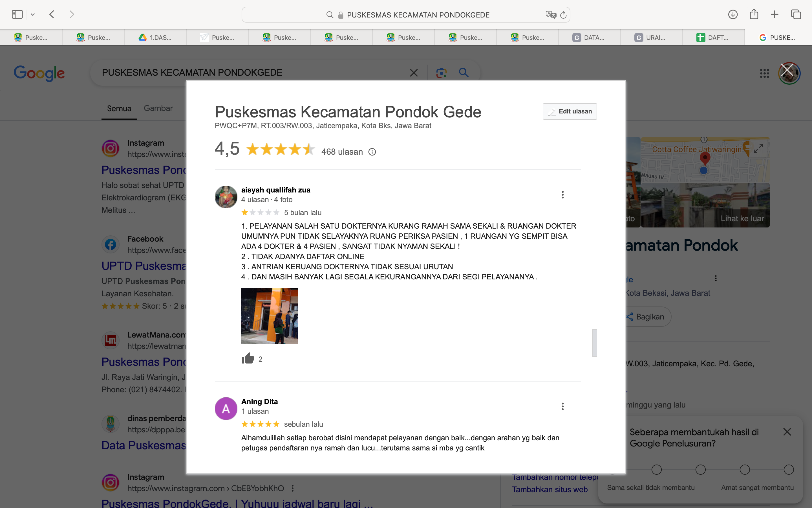Click Aning Dita's purple avatar
Screen dimensions: 812x508
[x=226, y=409]
